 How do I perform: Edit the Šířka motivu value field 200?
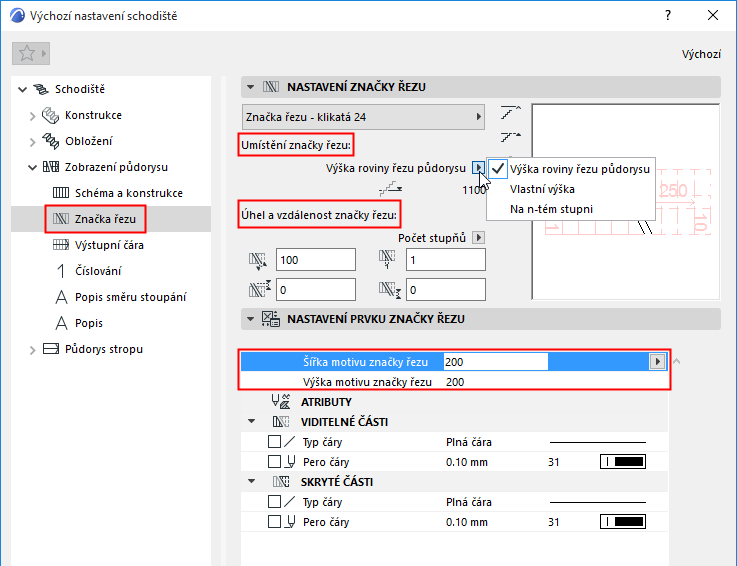pos(495,362)
